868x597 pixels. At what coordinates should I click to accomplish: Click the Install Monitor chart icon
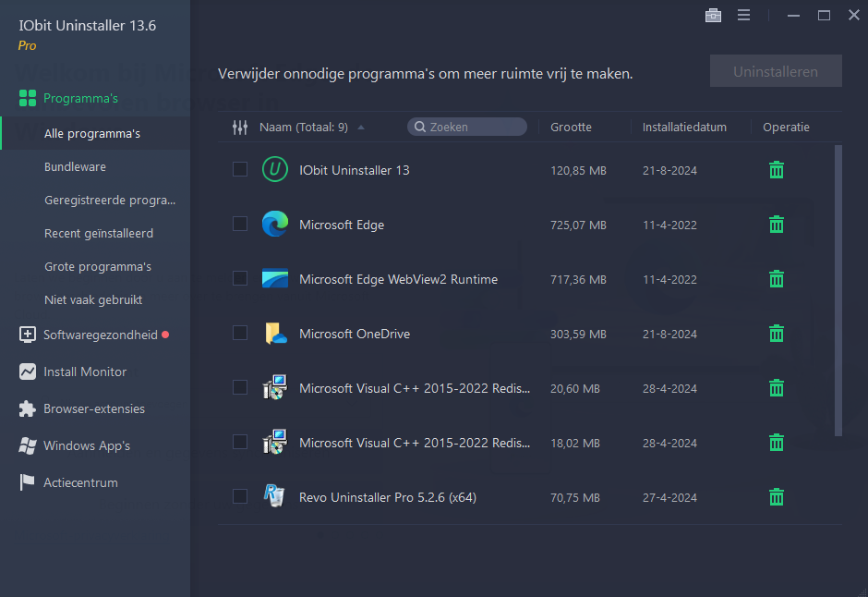[x=27, y=372]
